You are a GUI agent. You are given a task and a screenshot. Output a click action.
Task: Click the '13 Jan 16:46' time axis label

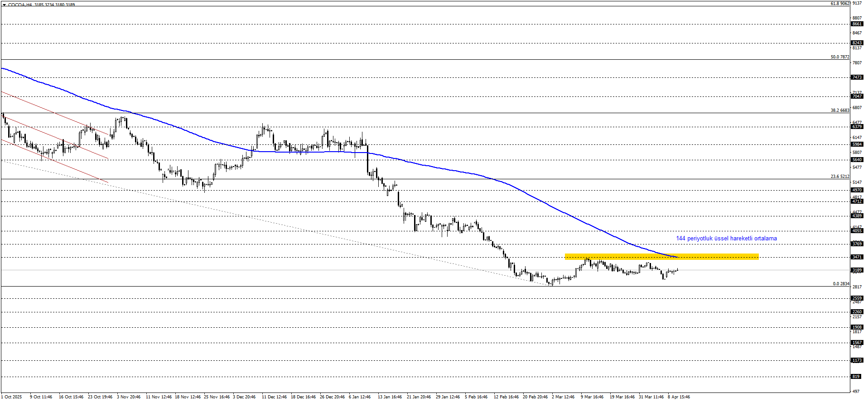[390, 397]
